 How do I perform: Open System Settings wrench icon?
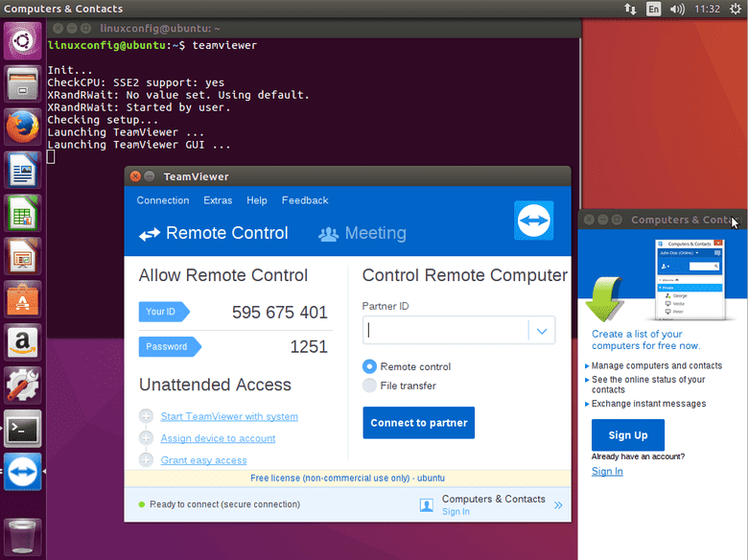click(x=22, y=385)
